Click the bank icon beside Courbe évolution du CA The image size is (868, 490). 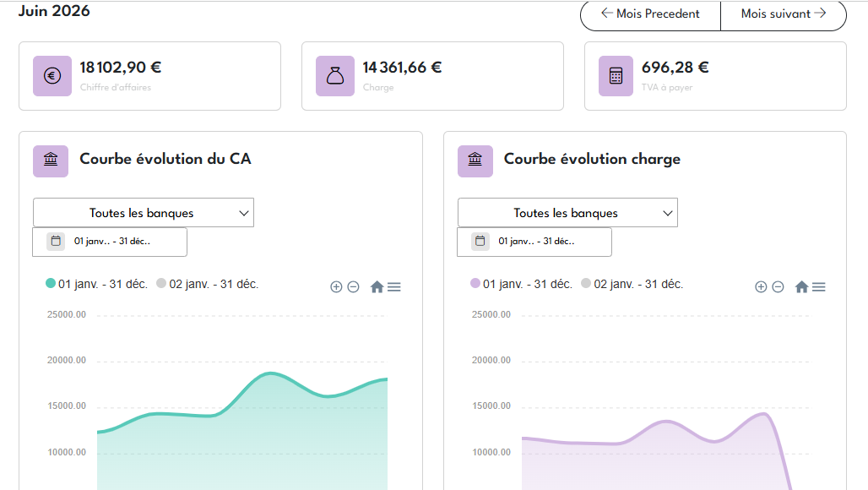click(x=51, y=161)
